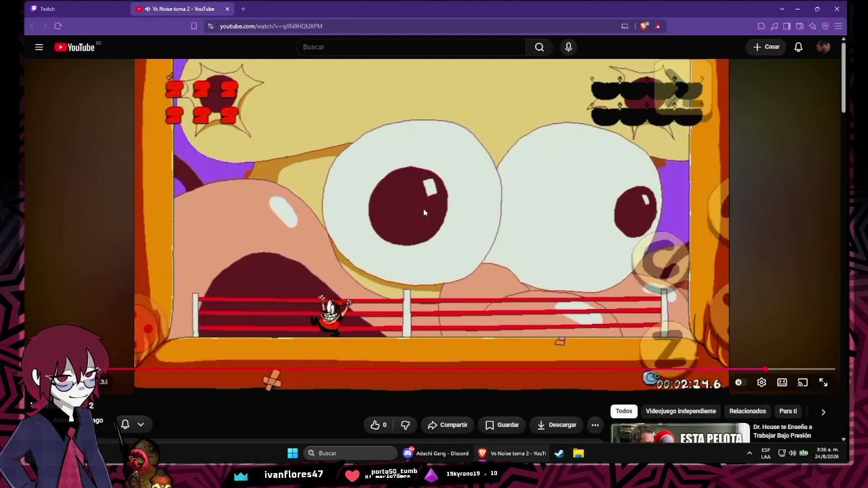The image size is (868, 488).
Task: Open the tab search dropdown arrow
Action: point(782,9)
